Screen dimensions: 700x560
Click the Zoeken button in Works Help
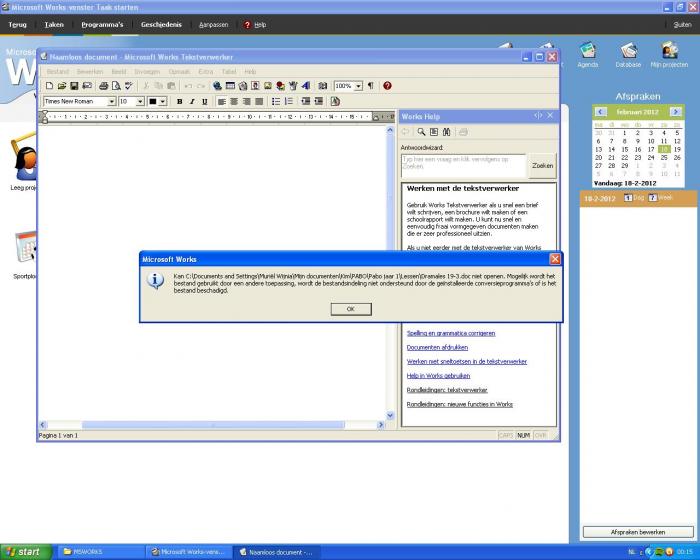click(x=542, y=165)
